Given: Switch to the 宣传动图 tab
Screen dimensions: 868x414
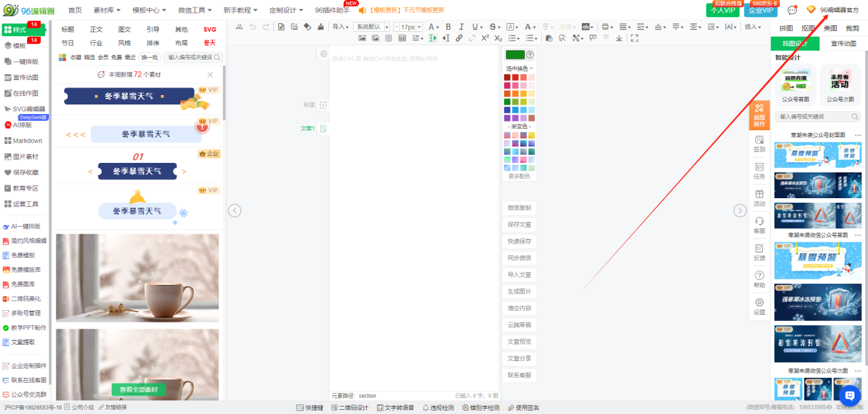Looking at the screenshot, I should coord(843,43).
